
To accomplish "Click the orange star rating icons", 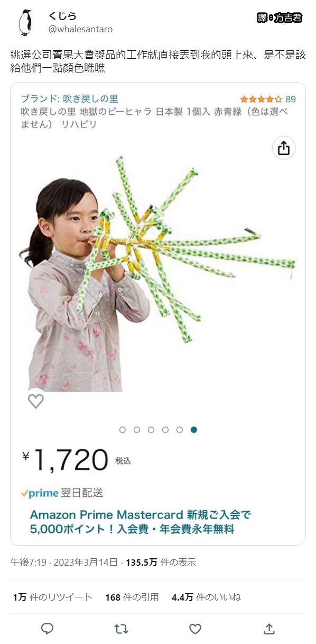I will click(x=261, y=99).
